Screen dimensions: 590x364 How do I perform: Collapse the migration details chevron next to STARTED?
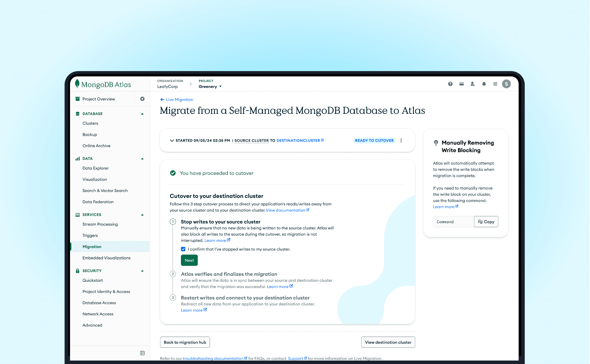click(172, 140)
